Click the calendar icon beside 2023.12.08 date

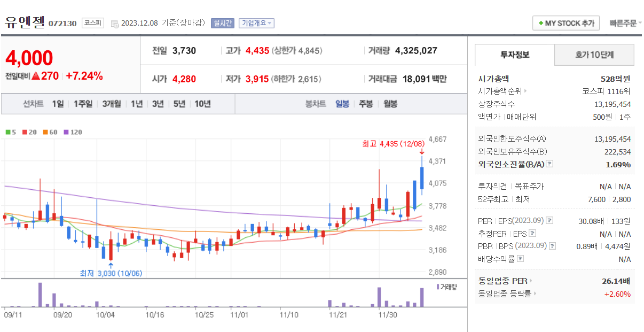tap(115, 24)
